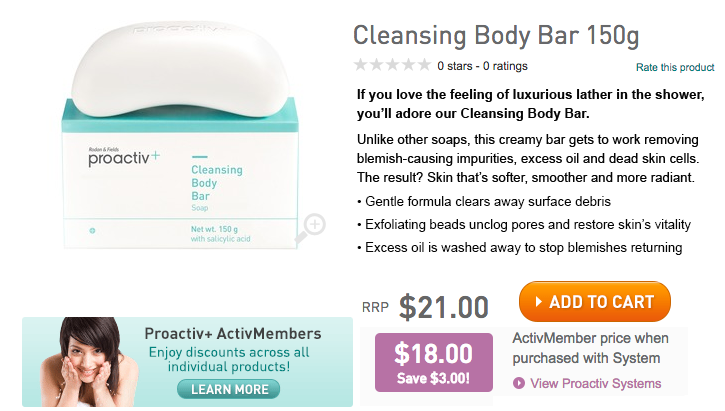Screen dimensions: 725x411
Task: Select the third rating star
Action: (x=392, y=65)
